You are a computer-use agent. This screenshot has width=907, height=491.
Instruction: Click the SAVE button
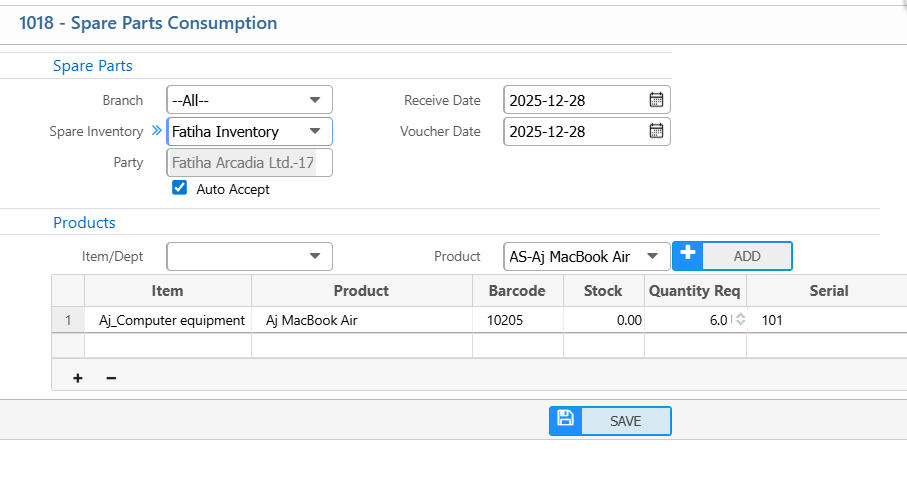(625, 421)
